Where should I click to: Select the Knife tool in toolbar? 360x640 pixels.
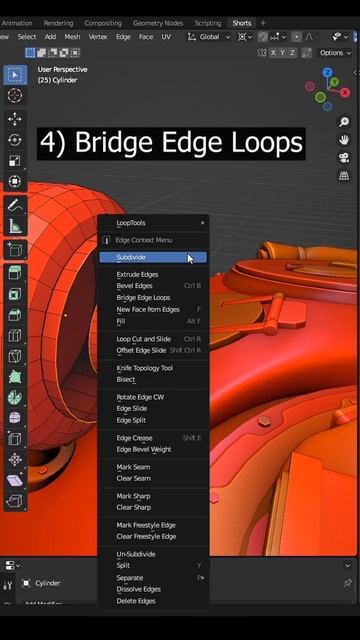[15, 356]
